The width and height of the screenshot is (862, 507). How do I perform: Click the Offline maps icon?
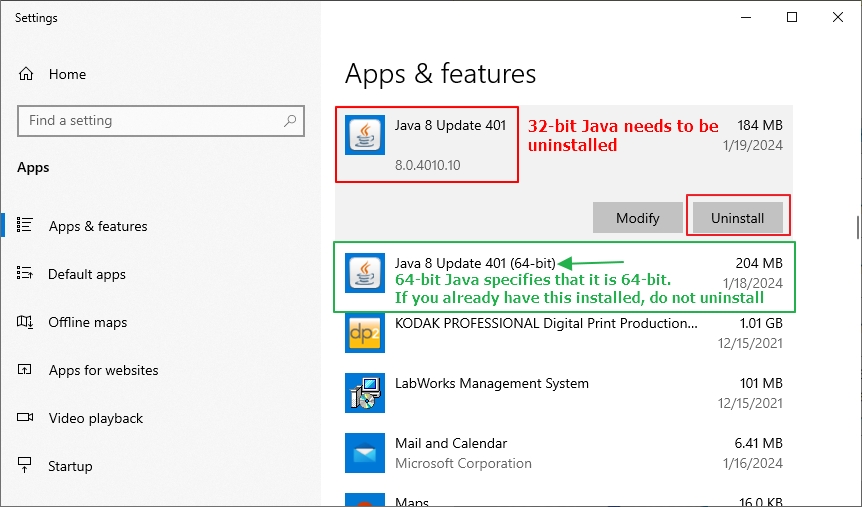(25, 322)
